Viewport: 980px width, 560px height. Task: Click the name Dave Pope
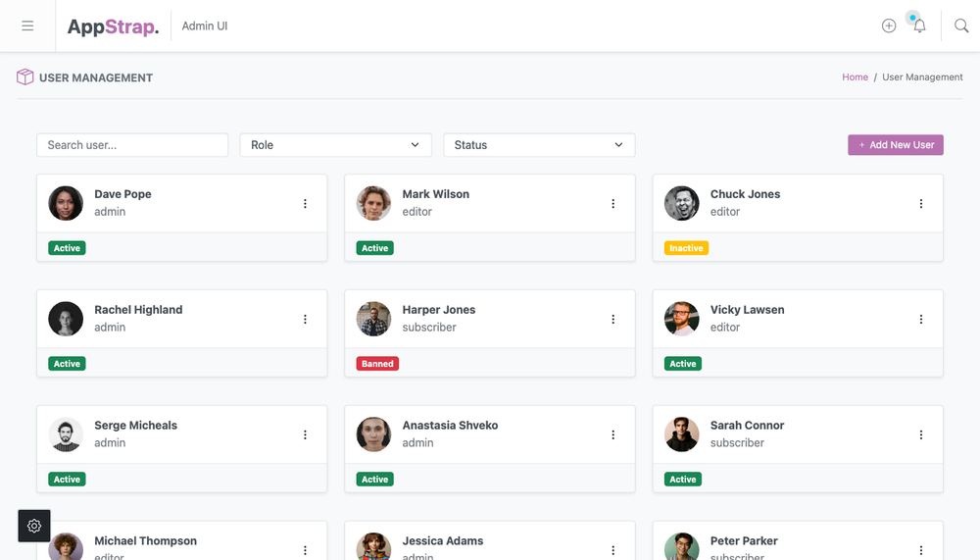click(x=122, y=194)
